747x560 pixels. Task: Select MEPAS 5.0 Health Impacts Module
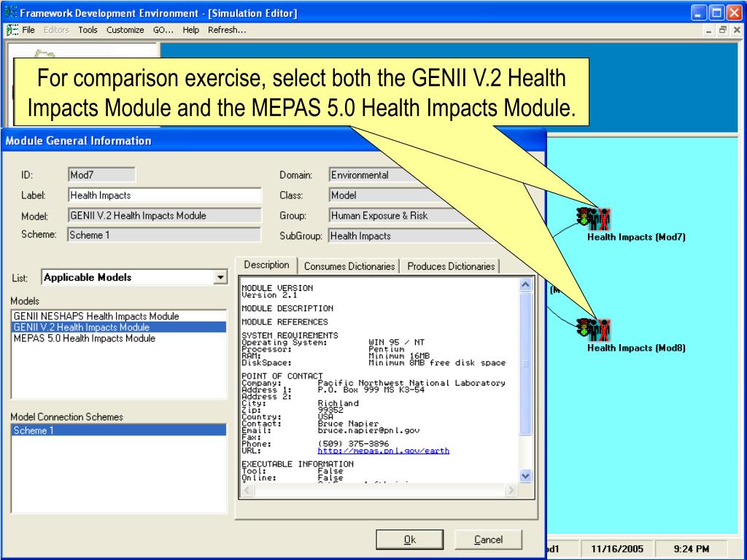coord(119,338)
